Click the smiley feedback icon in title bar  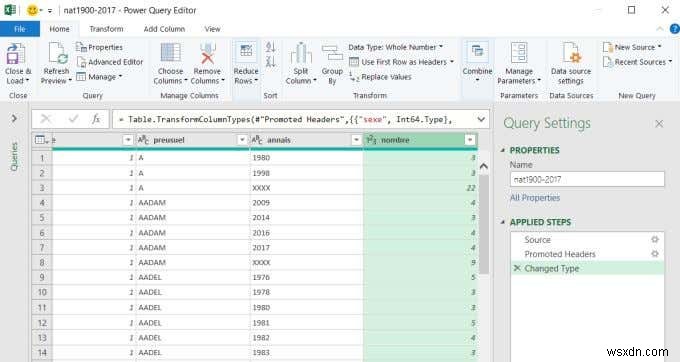[x=32, y=10]
